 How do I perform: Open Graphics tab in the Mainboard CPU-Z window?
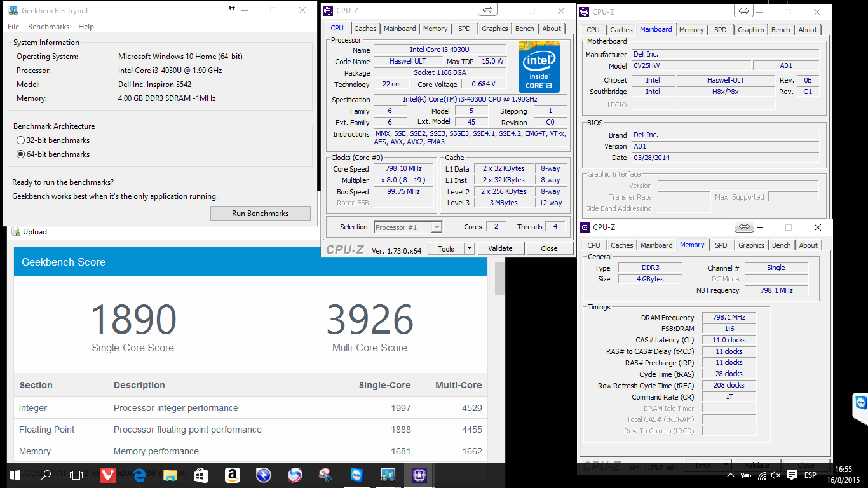point(751,30)
